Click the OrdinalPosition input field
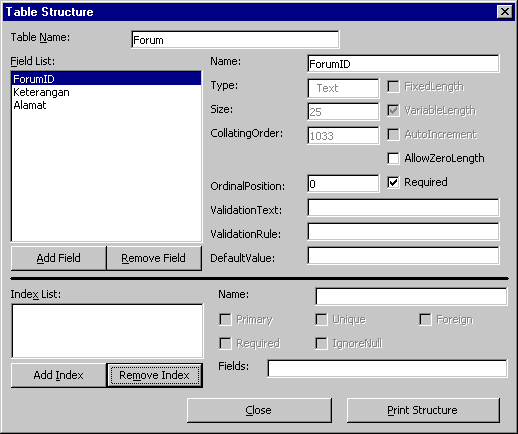 343,184
